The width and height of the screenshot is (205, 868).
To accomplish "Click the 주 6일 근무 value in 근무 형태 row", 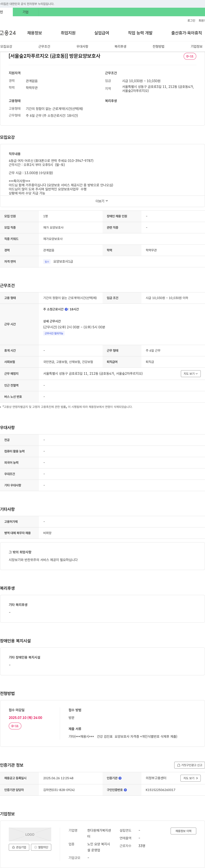I will (153, 350).
